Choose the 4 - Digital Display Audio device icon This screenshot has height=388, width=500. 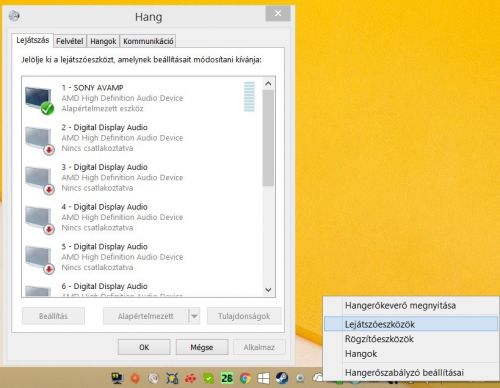coord(39,220)
